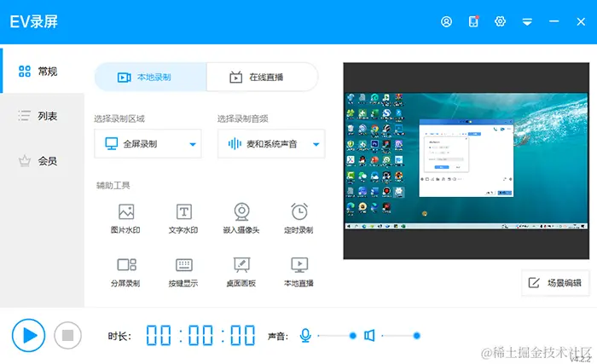Minimize the EV录屏 window
The image size is (597, 364).
coord(554,21)
